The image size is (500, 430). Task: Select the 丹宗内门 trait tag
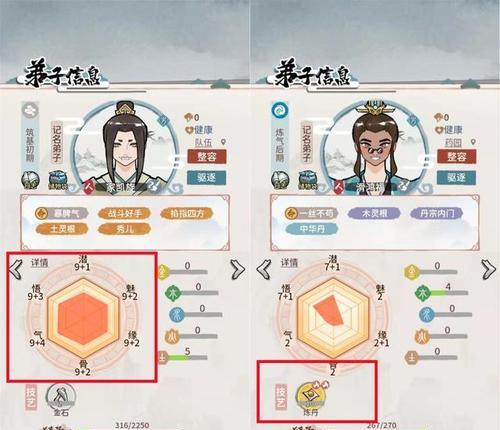tap(437, 213)
